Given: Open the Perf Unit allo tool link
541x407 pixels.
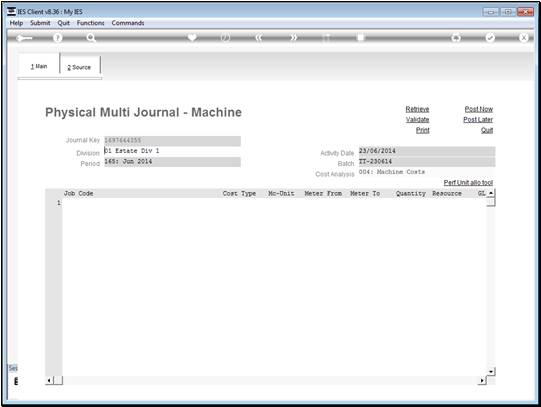Looking at the screenshot, I should pos(468,182).
